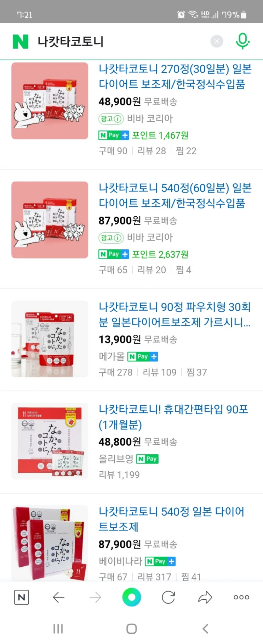Go back with the left arrow icon

tap(58, 598)
